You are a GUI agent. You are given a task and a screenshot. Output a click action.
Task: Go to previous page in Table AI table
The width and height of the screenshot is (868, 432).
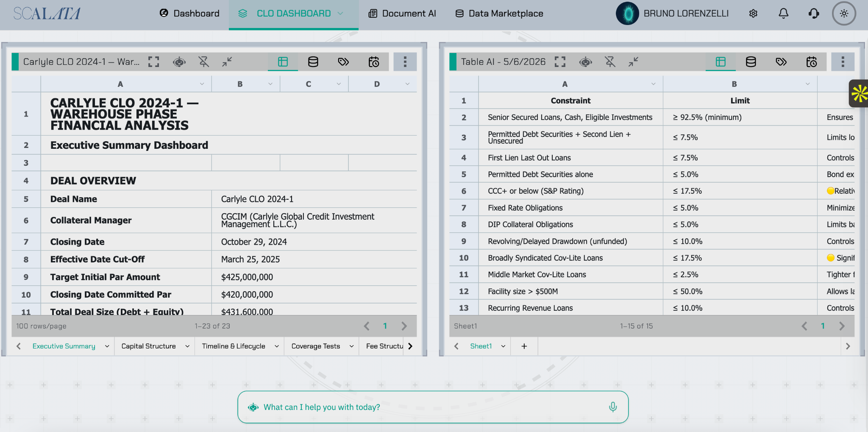pos(804,326)
